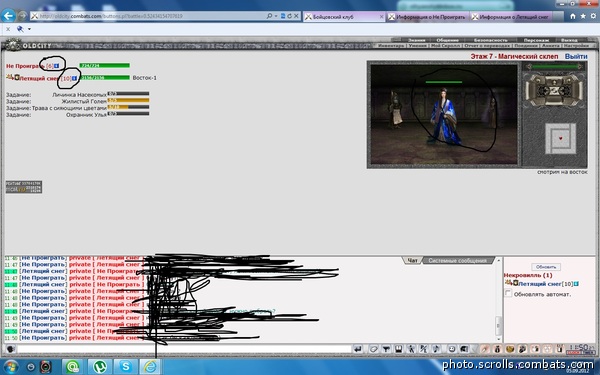Open the Инвентарь submenu item

pyautogui.click(x=391, y=46)
